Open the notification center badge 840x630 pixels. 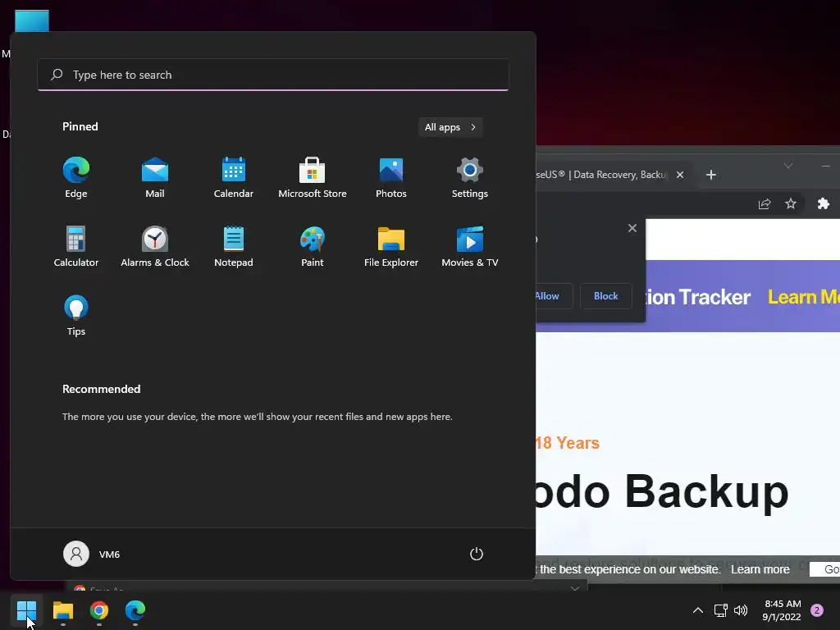click(817, 610)
